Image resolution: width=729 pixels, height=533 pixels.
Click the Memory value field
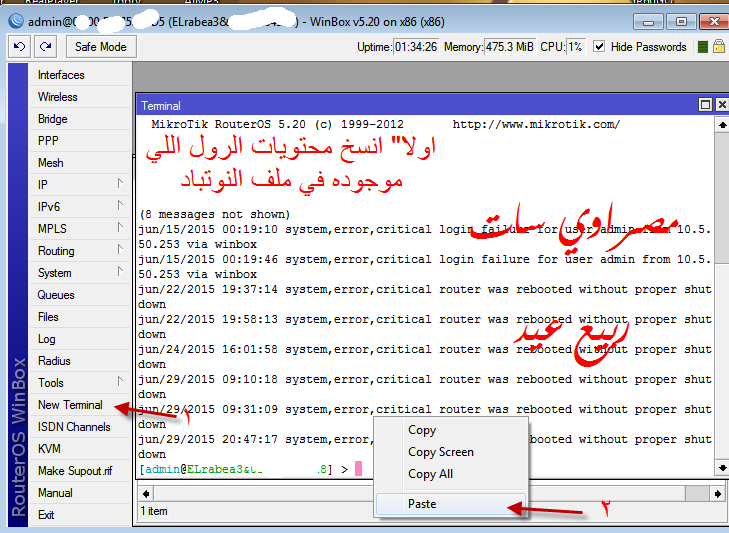510,47
